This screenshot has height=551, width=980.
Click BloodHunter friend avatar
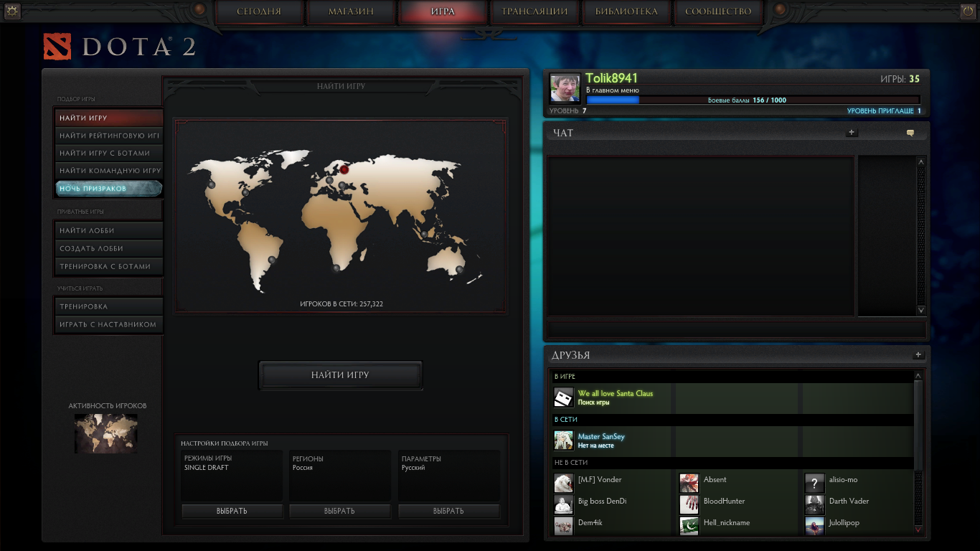click(689, 505)
